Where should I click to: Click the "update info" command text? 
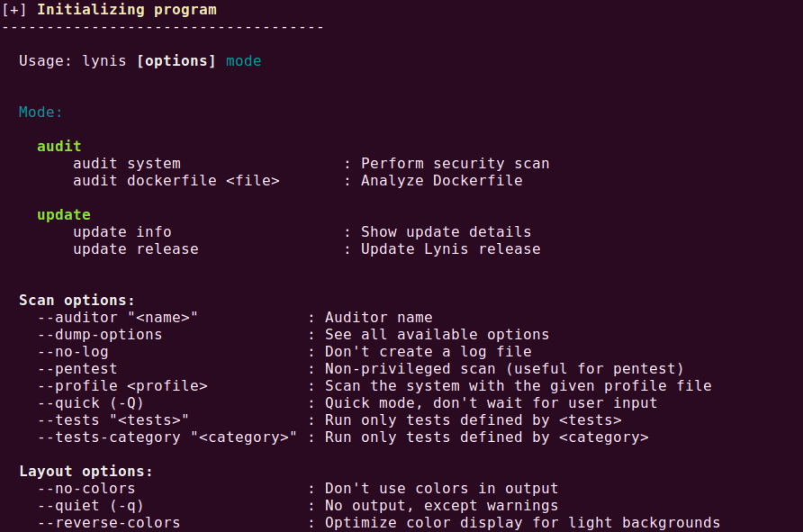click(x=122, y=231)
